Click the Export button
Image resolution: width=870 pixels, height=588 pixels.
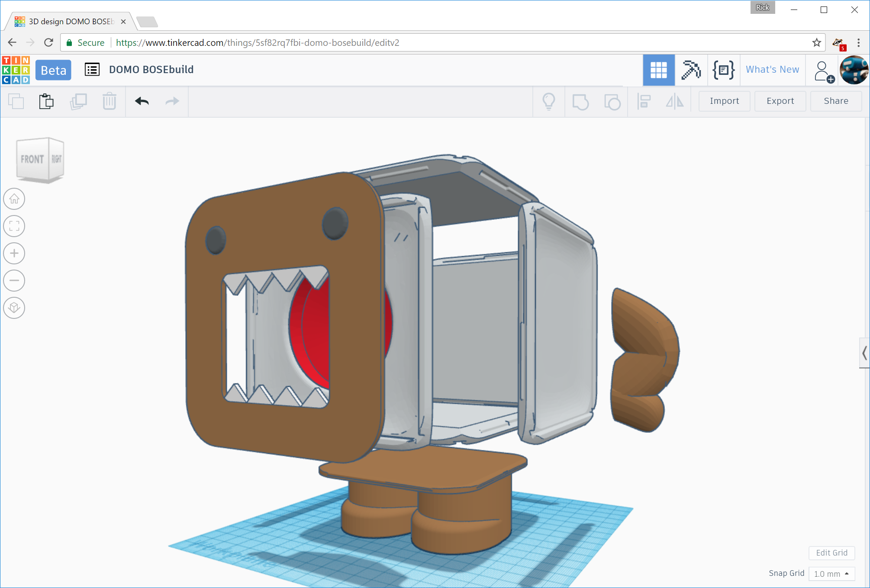pyautogui.click(x=780, y=101)
